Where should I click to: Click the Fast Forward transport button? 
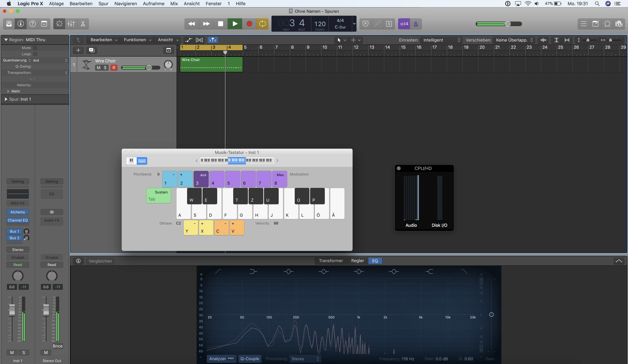point(206,24)
